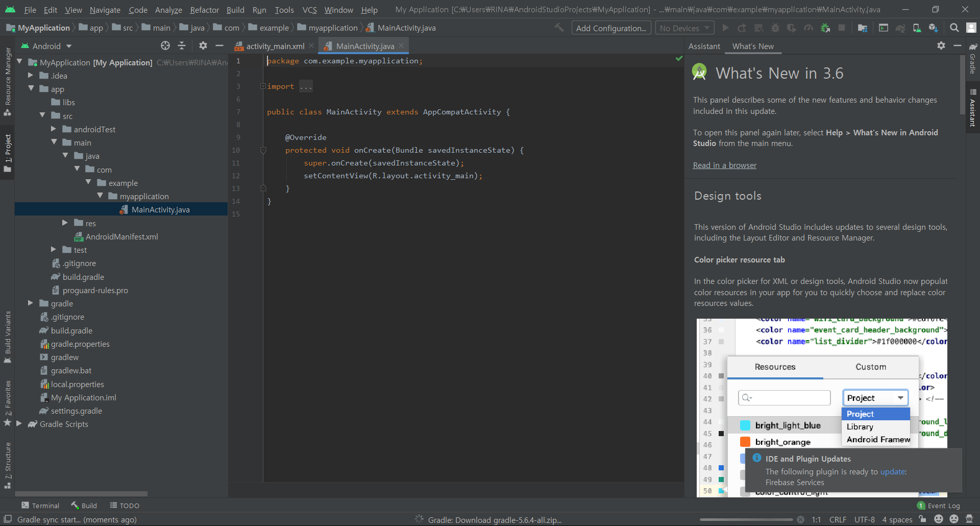Click Collapse All icon in Project panel
980x526 pixels.
pyautogui.click(x=182, y=46)
